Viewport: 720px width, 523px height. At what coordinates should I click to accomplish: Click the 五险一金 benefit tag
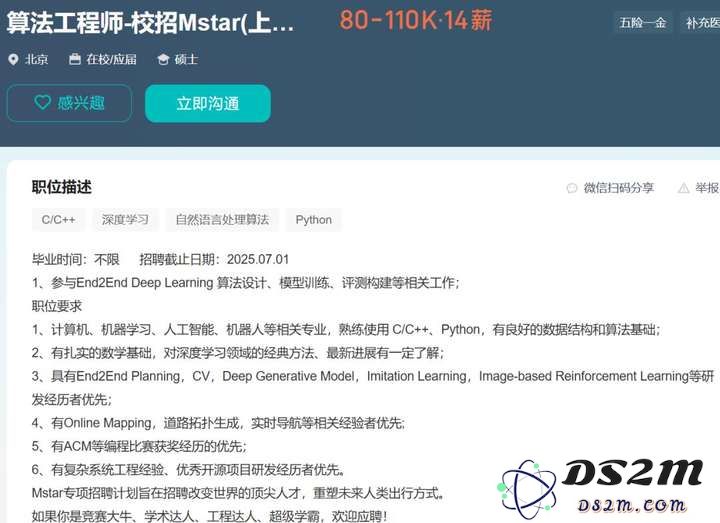643,22
